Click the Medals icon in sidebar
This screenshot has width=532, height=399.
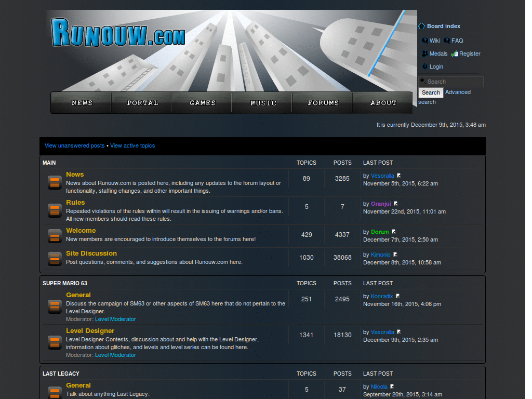425,54
